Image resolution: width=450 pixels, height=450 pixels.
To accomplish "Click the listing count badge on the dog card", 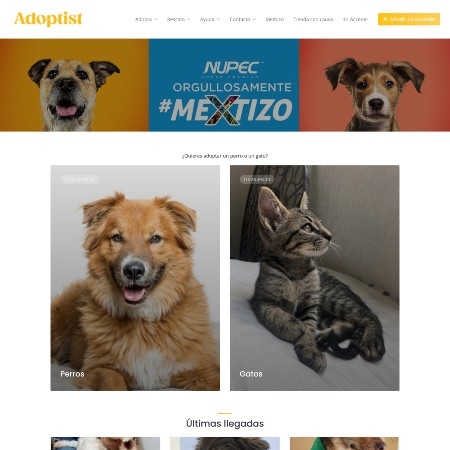I will point(79,179).
